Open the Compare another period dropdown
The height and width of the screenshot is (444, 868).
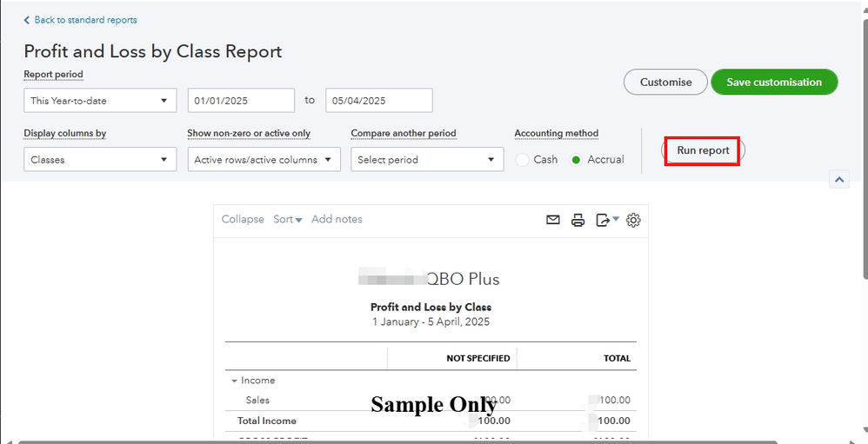click(427, 160)
